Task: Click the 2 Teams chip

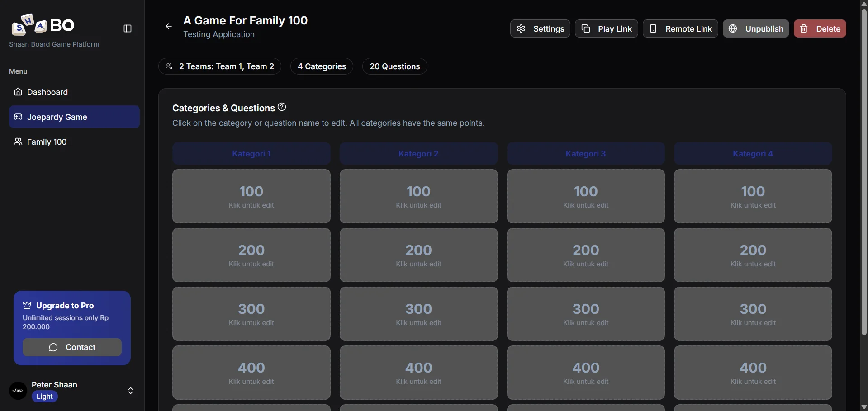Action: [x=220, y=66]
